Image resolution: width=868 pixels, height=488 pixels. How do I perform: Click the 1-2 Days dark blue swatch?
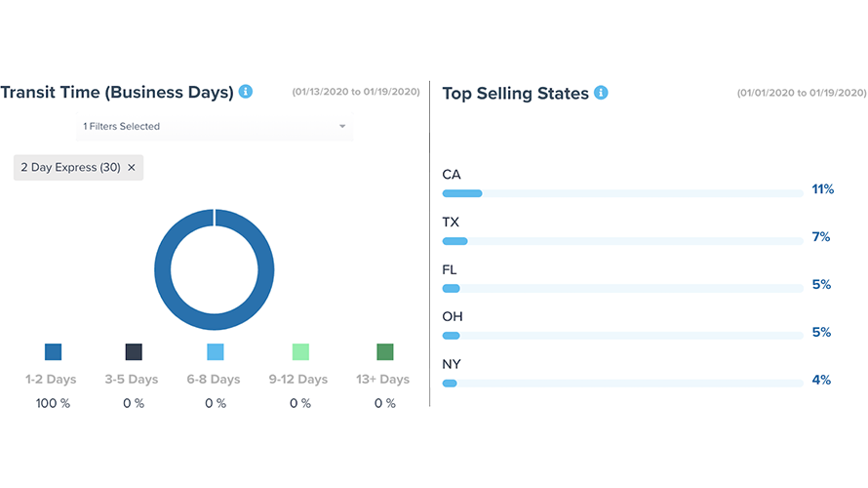(x=53, y=352)
